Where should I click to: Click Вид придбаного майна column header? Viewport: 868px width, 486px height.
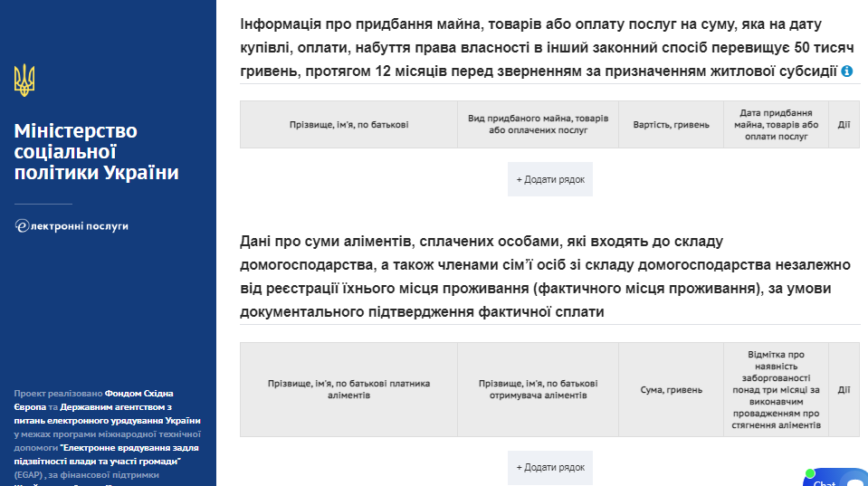(x=538, y=125)
